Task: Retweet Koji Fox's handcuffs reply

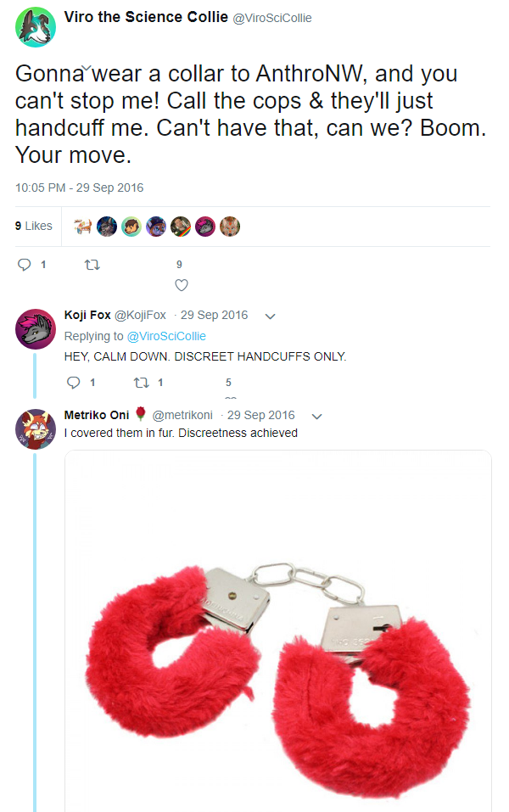Action: click(142, 383)
